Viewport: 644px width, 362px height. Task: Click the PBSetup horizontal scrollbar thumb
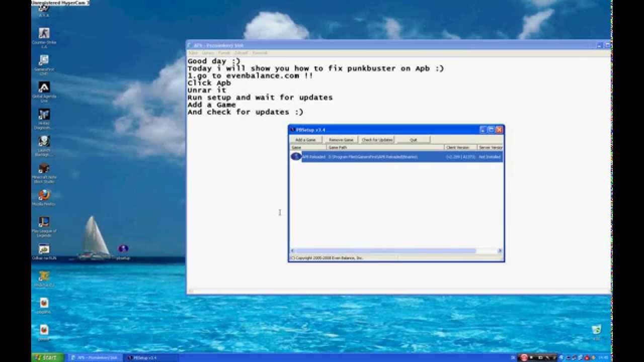[385, 250]
